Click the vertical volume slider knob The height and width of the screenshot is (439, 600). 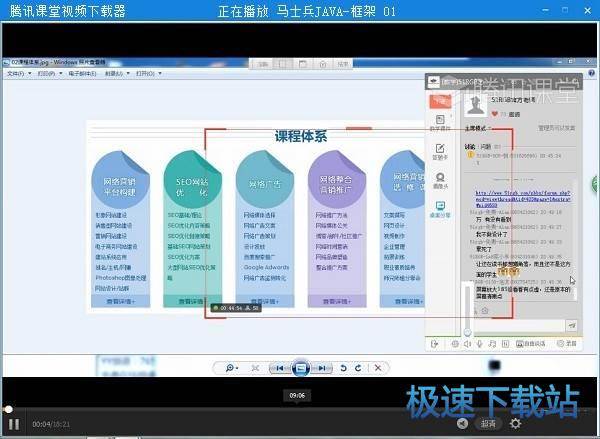467,332
